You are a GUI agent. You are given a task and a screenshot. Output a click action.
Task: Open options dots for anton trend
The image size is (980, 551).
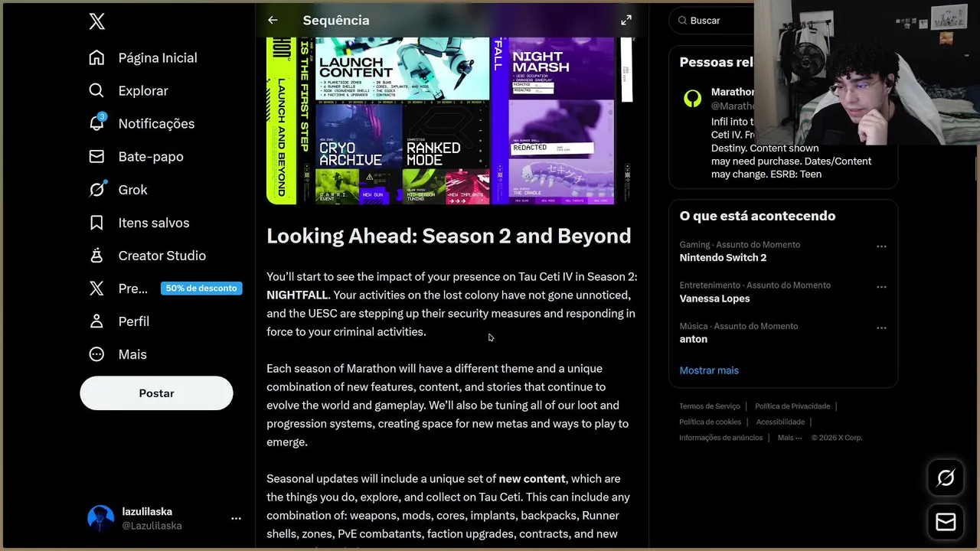881,328
